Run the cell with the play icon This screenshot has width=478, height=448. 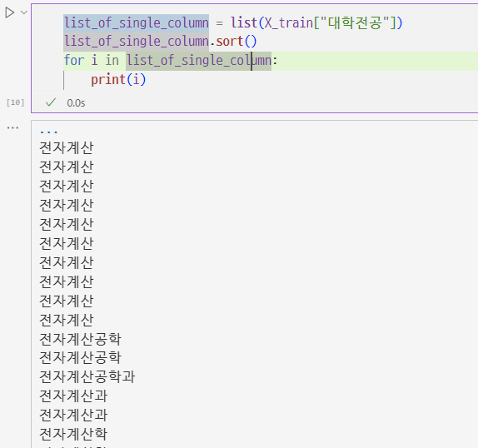point(9,12)
